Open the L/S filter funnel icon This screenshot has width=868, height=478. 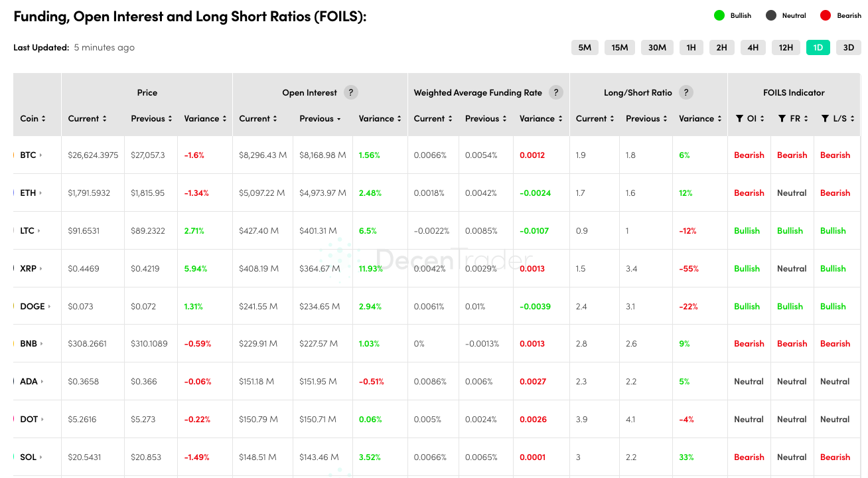click(x=826, y=118)
